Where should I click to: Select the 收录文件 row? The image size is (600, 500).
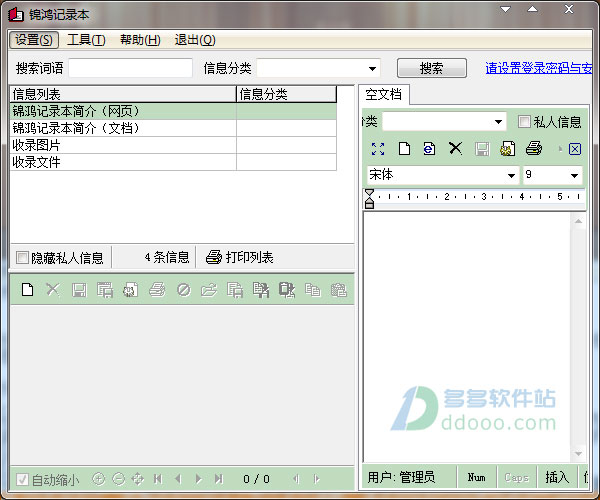pos(173,162)
